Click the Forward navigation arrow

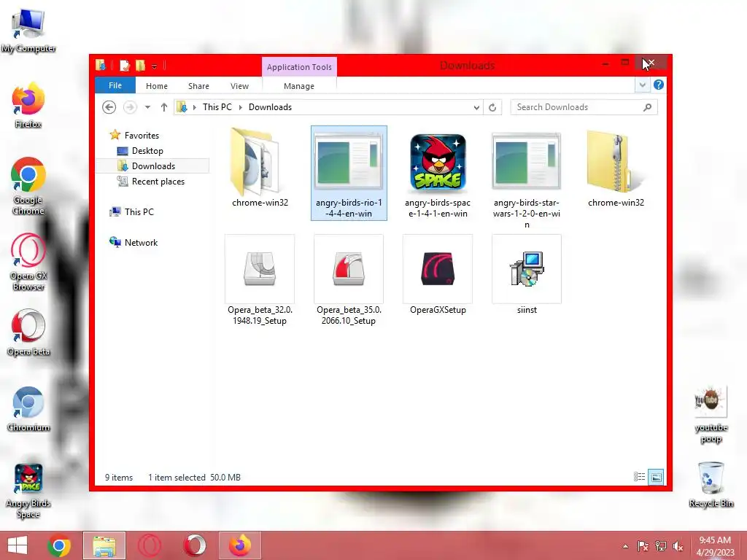130,107
